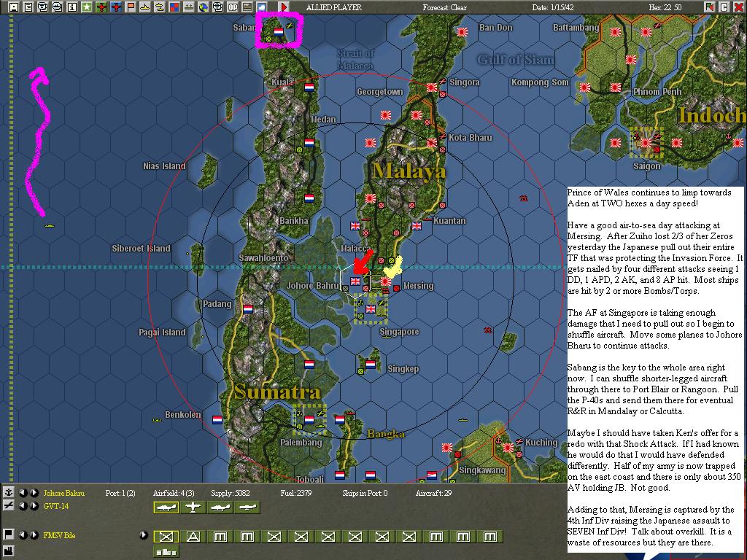Click the Dutch flag near Singkep
The height and width of the screenshot is (560, 747).
coord(370,365)
